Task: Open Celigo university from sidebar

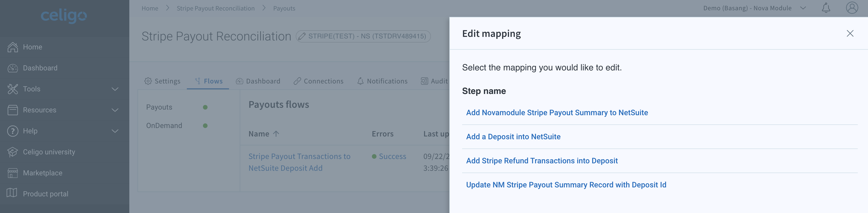Action: point(65,152)
